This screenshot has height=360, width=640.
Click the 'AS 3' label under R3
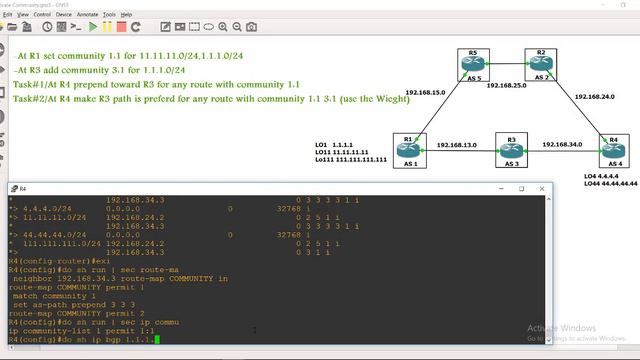[x=511, y=164]
